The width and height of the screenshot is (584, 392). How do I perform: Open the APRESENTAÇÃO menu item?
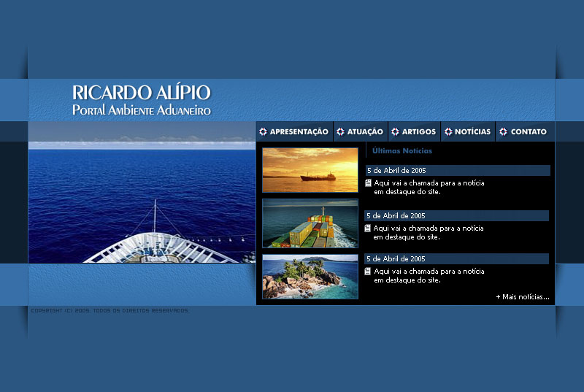point(299,132)
